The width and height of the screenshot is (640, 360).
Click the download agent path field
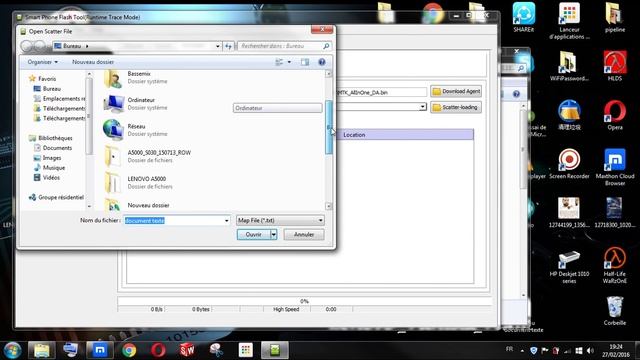381,92
